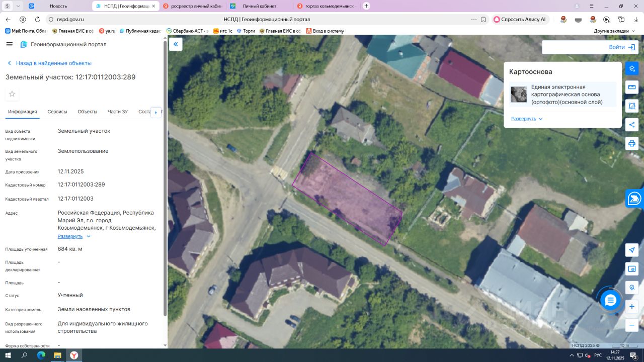Print the map
Screen dimensions: 644x362
(632, 143)
